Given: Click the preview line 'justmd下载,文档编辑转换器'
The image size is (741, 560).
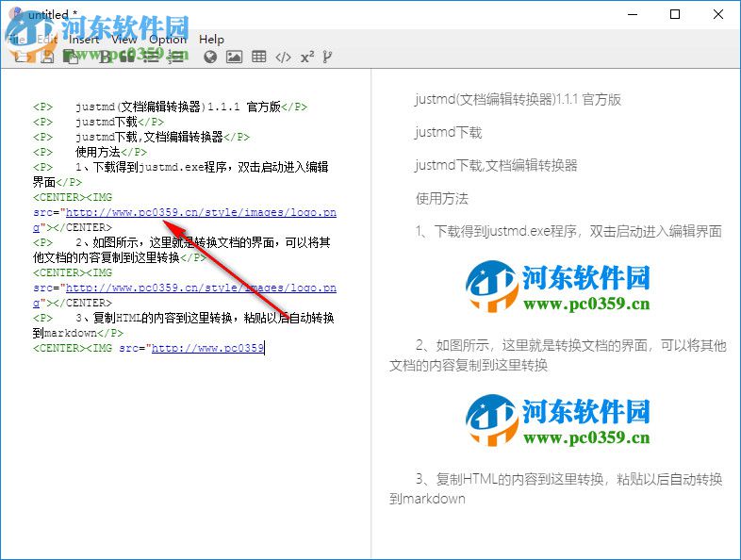Looking at the screenshot, I should [496, 165].
